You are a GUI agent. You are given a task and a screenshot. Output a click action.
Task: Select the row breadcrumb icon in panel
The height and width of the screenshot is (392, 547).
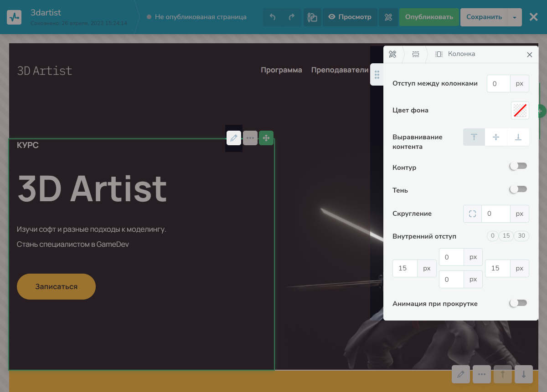pos(416,54)
